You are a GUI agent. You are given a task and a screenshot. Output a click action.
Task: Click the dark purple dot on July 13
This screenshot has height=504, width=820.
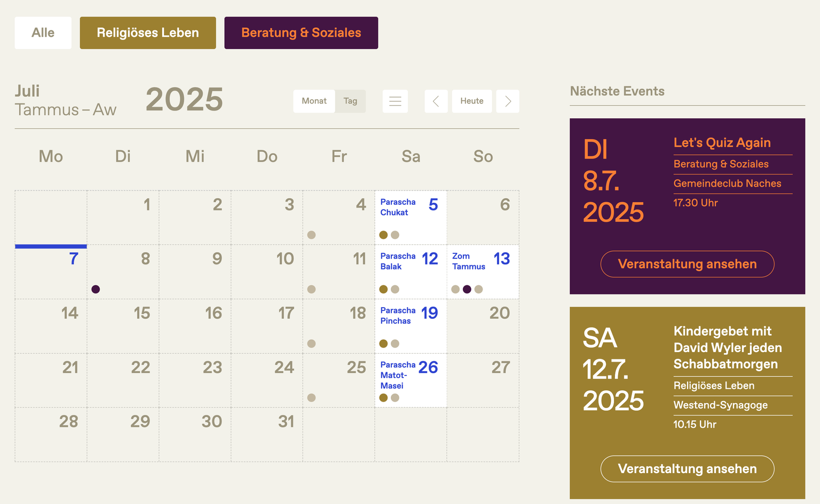coord(467,289)
